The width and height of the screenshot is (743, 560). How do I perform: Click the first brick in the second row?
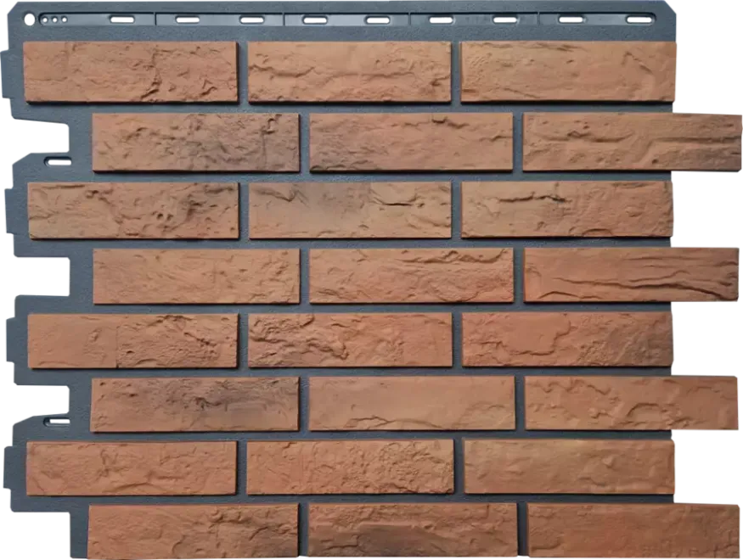195,143
